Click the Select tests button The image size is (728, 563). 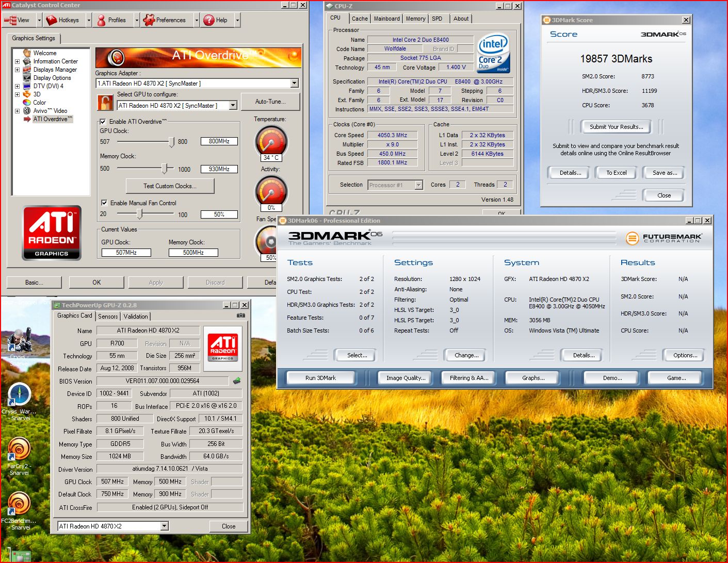coord(357,355)
